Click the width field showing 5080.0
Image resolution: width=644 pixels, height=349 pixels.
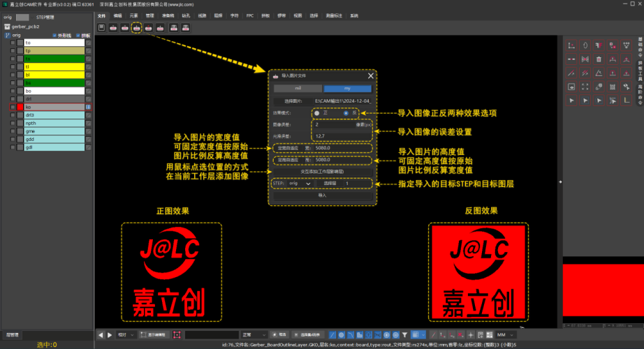[342, 148]
